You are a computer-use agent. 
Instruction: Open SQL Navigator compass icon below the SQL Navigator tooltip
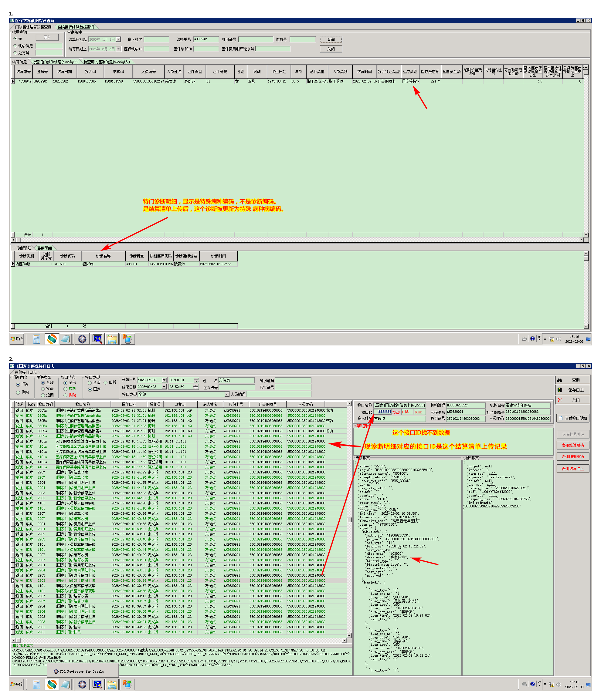pos(82,685)
